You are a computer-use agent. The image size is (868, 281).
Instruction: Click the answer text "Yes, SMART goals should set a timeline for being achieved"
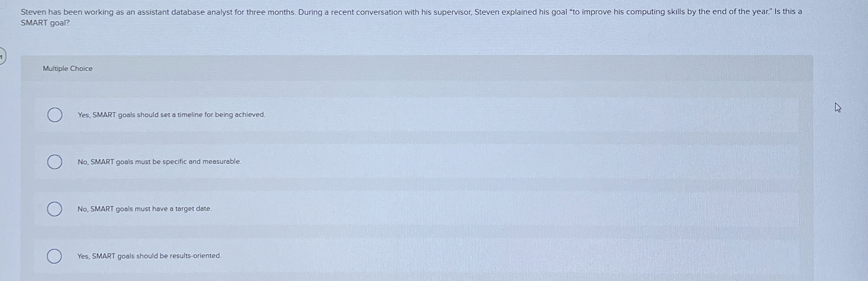click(x=171, y=115)
